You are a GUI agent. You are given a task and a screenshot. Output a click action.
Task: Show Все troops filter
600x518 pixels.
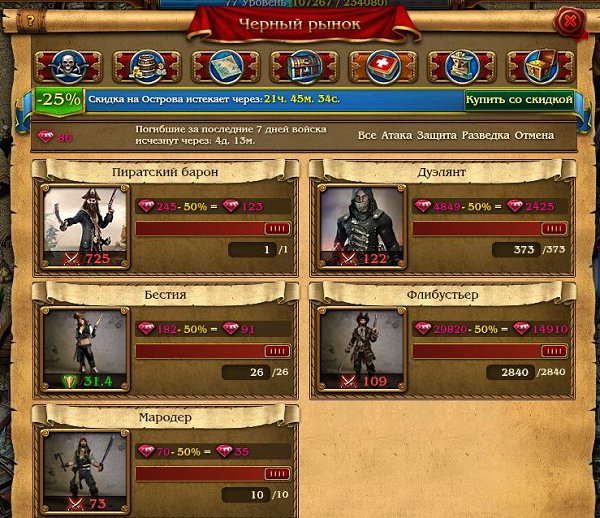click(x=367, y=135)
